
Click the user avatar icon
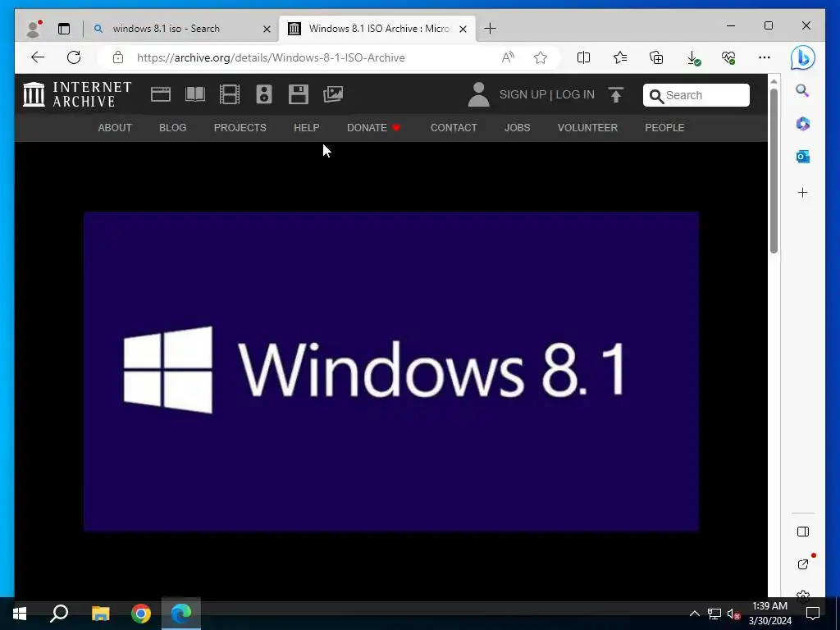click(478, 95)
